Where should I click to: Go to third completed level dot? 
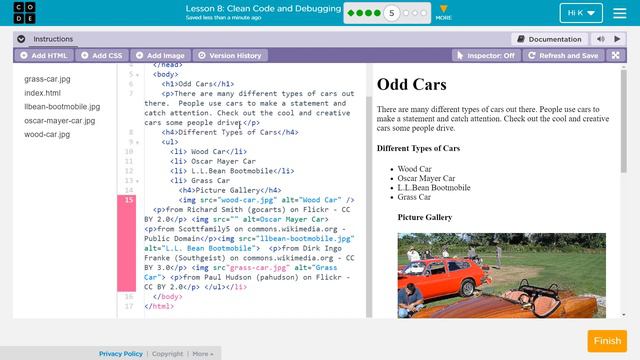coord(368,13)
